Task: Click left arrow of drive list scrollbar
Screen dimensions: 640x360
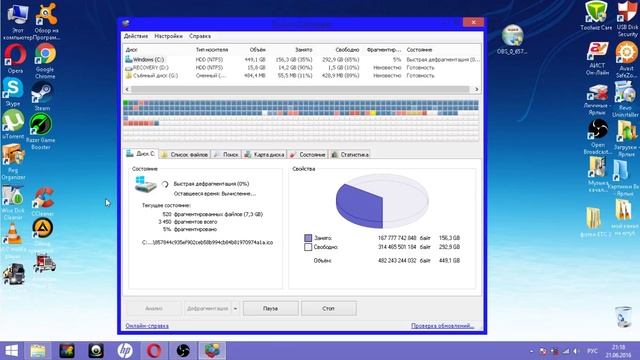Action: 127,89
